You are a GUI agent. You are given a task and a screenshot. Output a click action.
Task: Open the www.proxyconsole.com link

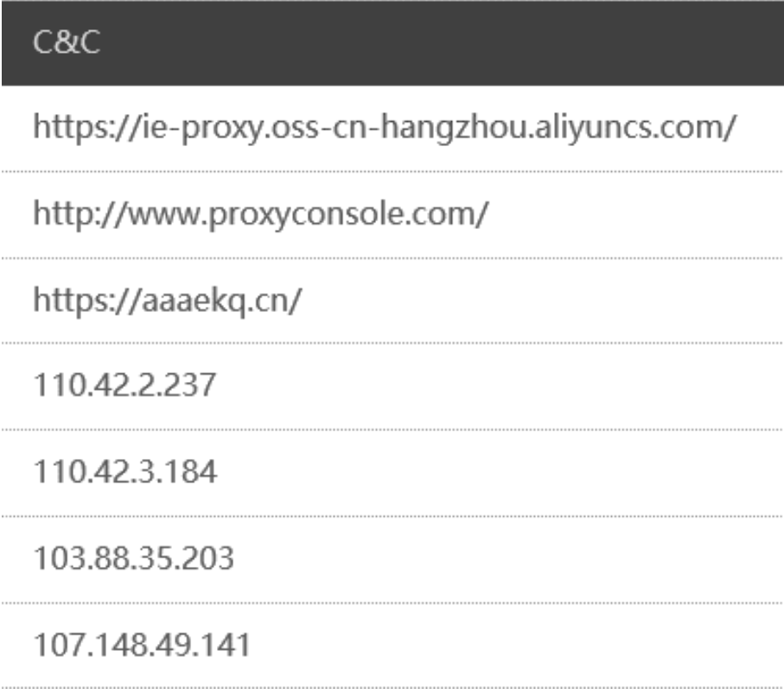[x=260, y=214]
